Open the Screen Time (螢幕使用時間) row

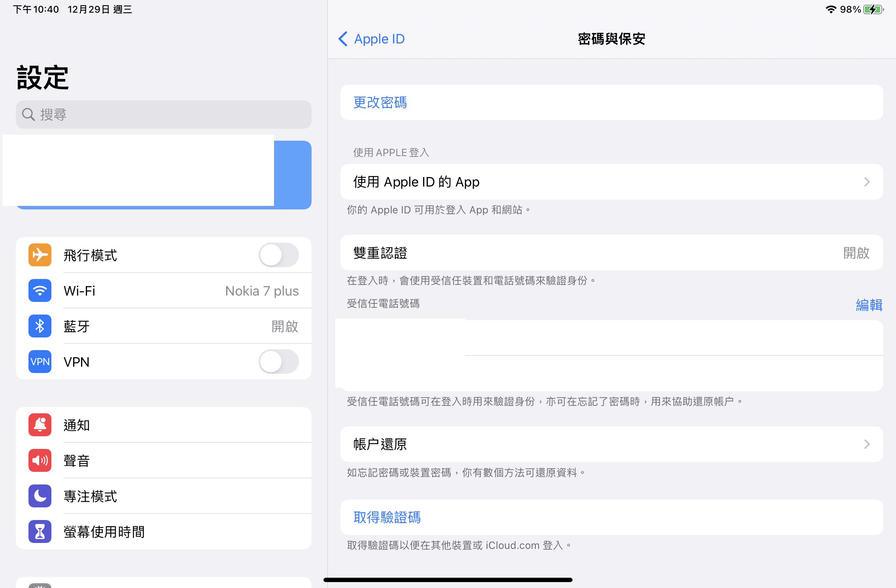tap(164, 531)
